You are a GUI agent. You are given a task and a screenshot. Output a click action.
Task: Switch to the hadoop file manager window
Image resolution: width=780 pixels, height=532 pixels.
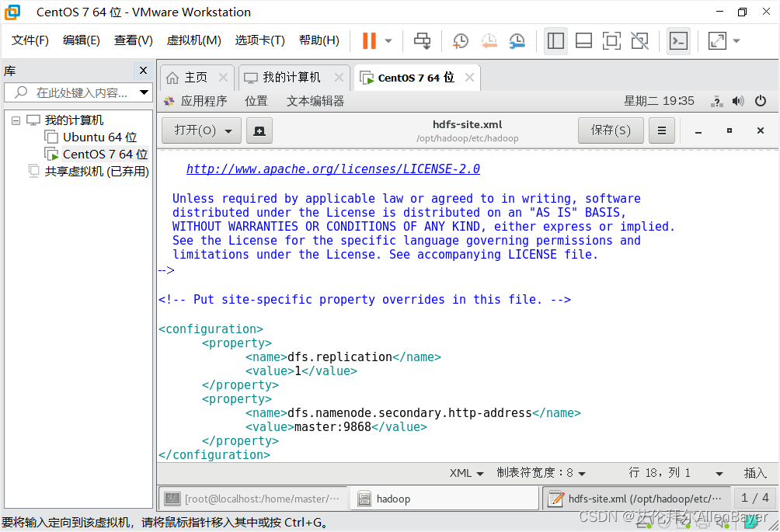[x=444, y=499]
